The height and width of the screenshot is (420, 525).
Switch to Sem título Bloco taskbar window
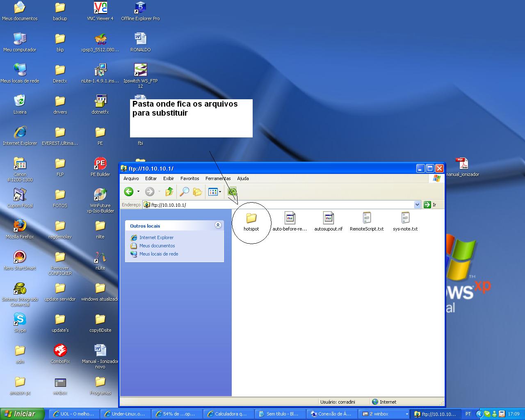280,414
